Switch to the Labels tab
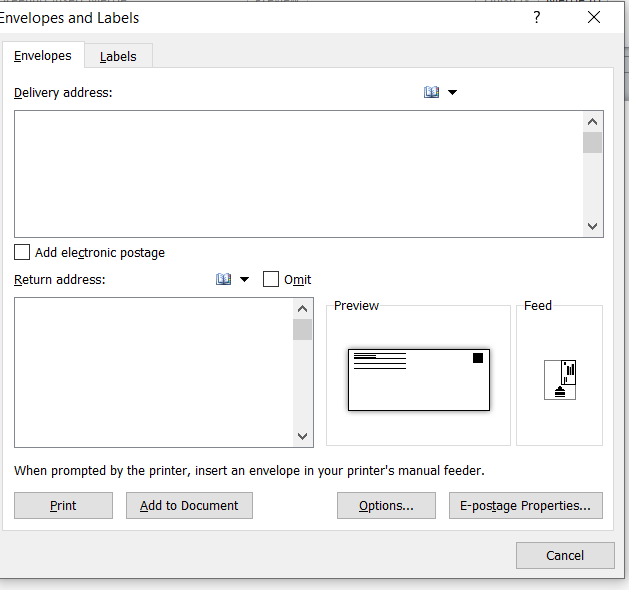The width and height of the screenshot is (629, 590). click(x=118, y=57)
